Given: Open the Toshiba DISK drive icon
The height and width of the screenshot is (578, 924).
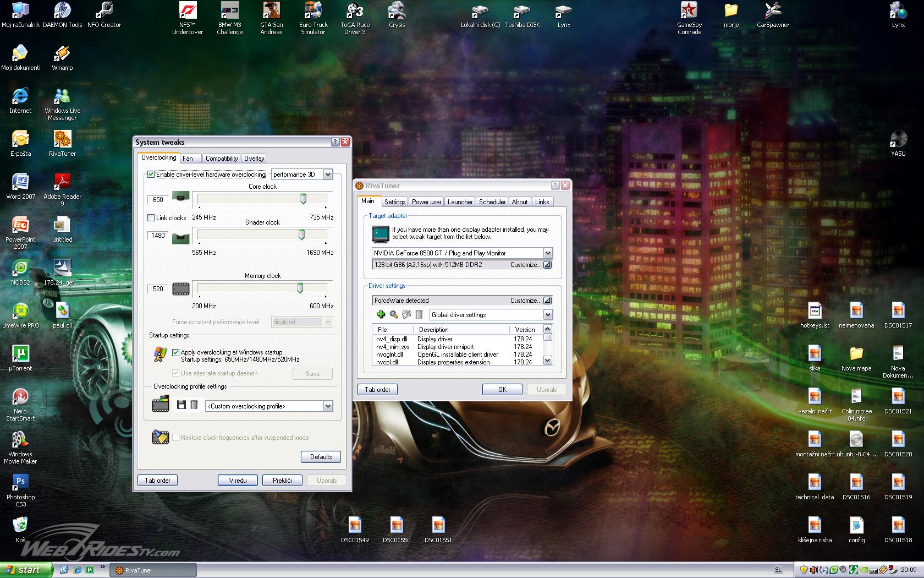Looking at the screenshot, I should 522,15.
